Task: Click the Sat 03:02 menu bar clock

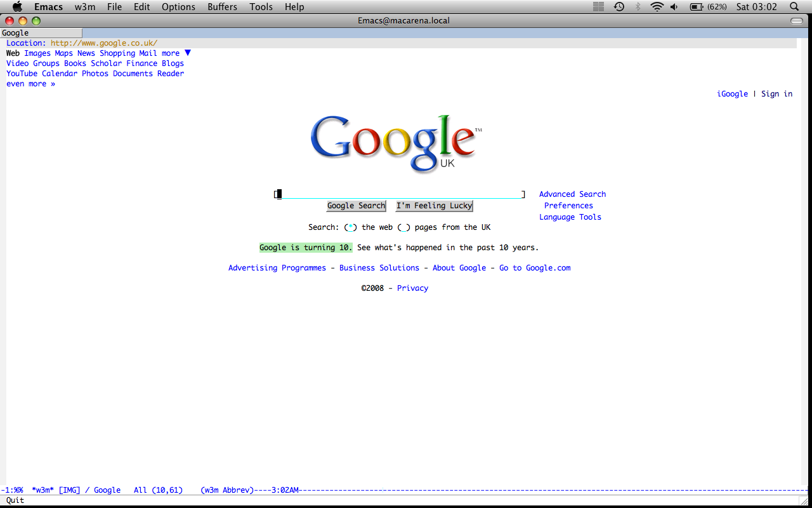Action: click(x=756, y=6)
